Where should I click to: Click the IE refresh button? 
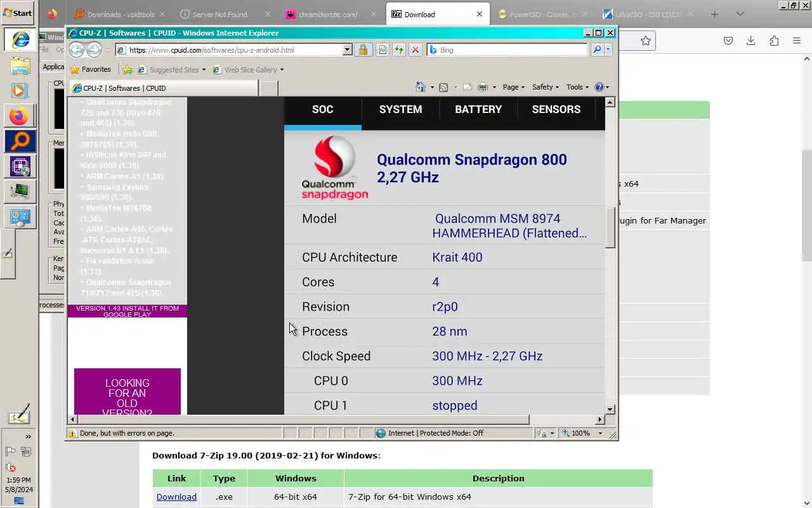click(x=398, y=50)
